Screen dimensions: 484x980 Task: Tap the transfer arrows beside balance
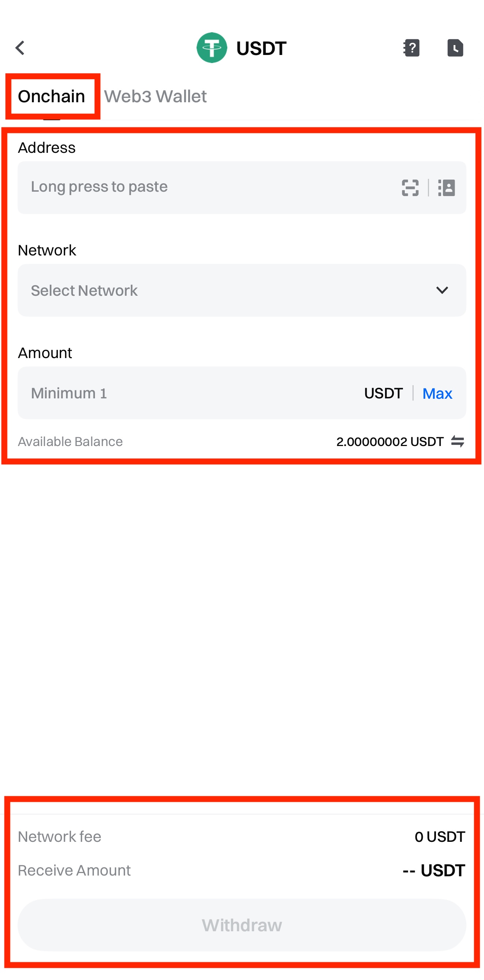(457, 441)
